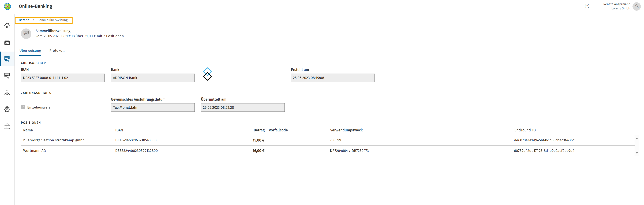Click IBAN DE58324400230599132800
644x205 pixels.
click(136, 151)
